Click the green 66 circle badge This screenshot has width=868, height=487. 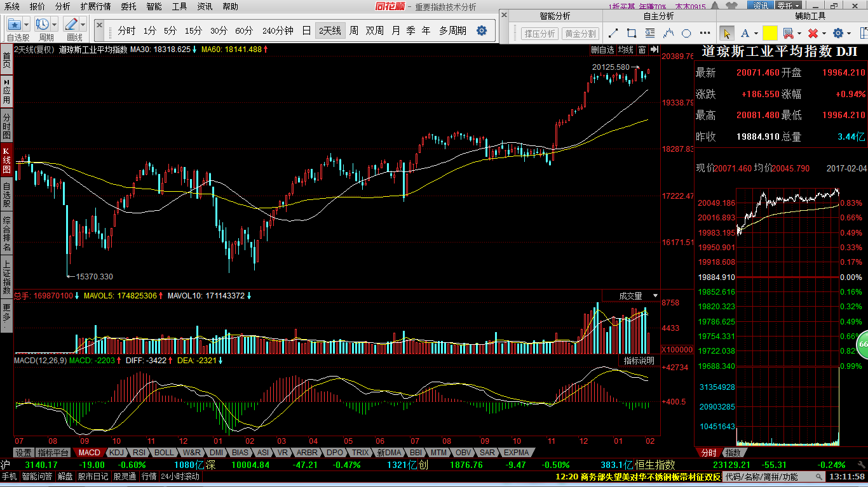tap(863, 345)
